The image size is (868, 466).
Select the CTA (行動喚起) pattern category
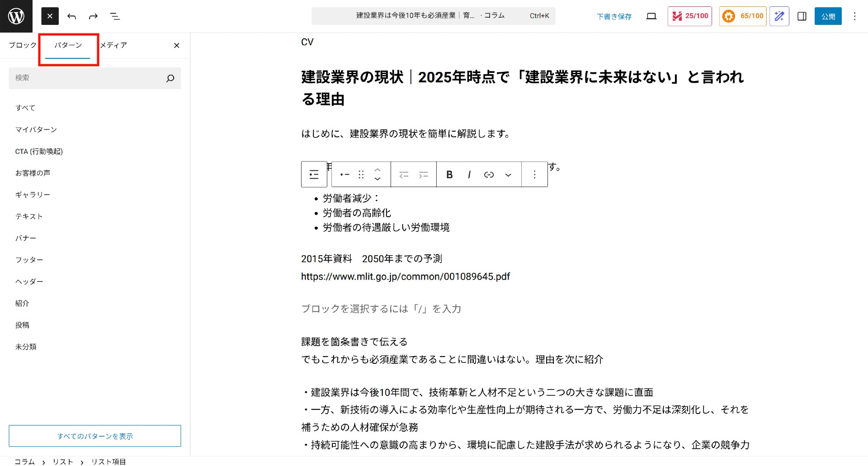click(x=39, y=152)
